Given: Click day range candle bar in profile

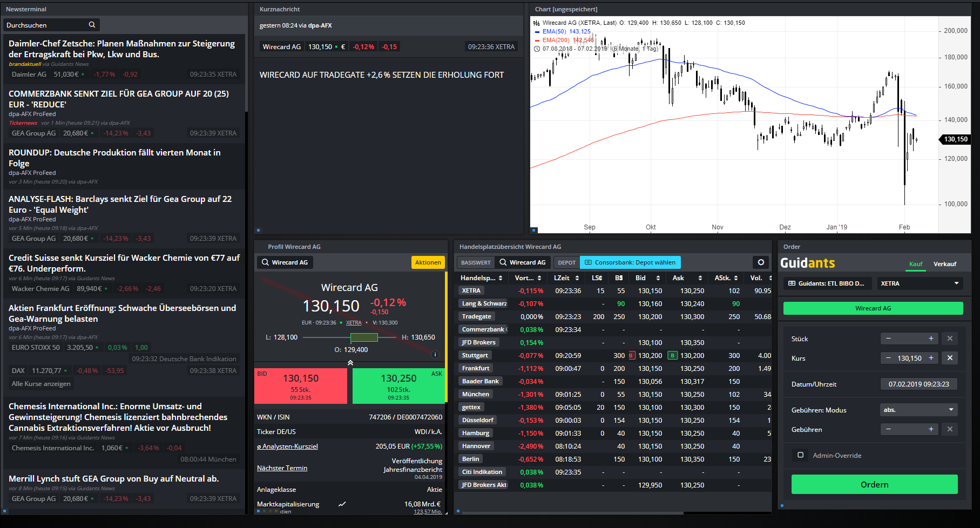Looking at the screenshot, I should [x=364, y=337].
